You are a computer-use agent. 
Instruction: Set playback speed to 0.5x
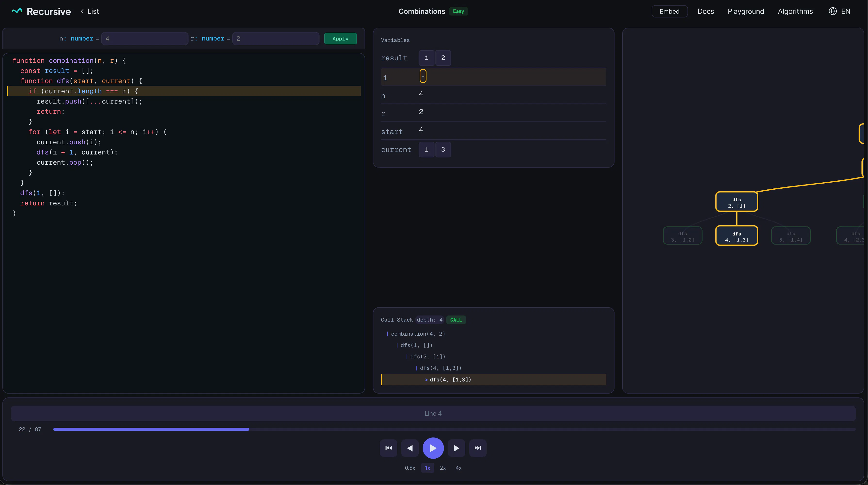pyautogui.click(x=410, y=468)
